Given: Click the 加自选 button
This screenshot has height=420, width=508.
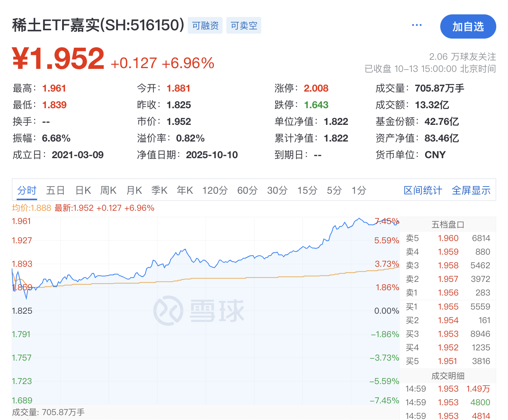Looking at the screenshot, I should (x=468, y=26).
